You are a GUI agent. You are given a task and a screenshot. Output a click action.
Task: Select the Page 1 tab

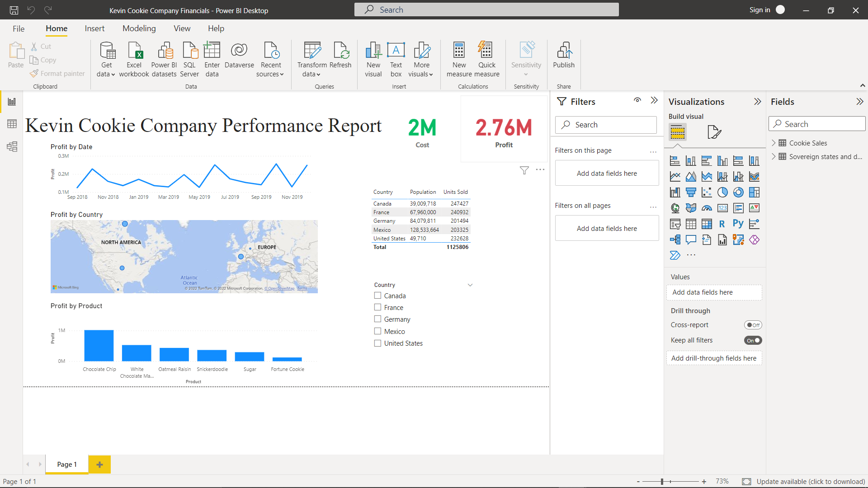click(67, 464)
